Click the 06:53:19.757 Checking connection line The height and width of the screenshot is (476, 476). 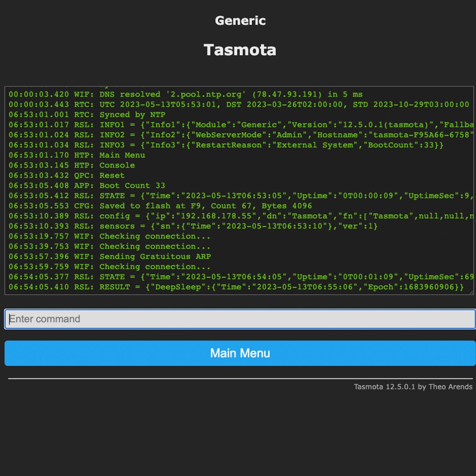click(x=109, y=236)
